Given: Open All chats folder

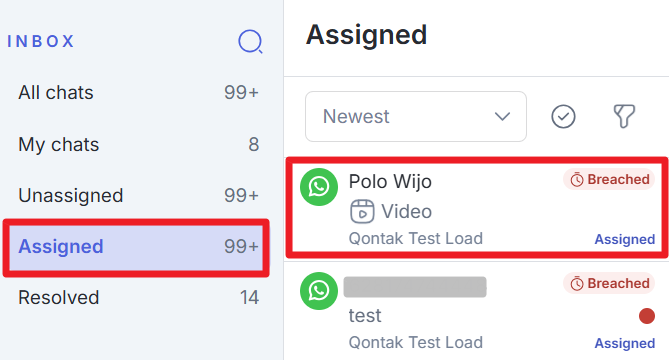Looking at the screenshot, I should point(138,93).
